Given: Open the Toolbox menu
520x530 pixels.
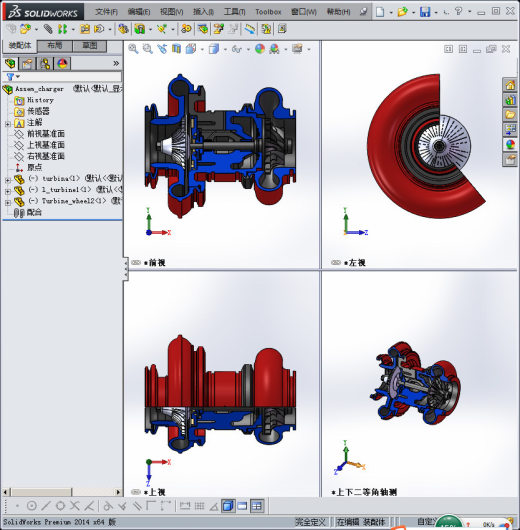Looking at the screenshot, I should 268,12.
